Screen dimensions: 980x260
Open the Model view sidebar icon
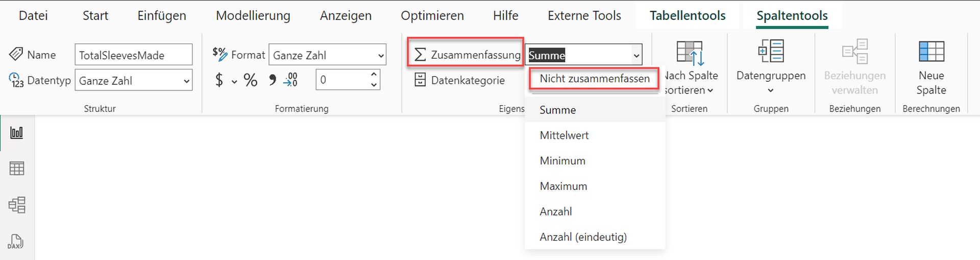pyautogui.click(x=17, y=205)
